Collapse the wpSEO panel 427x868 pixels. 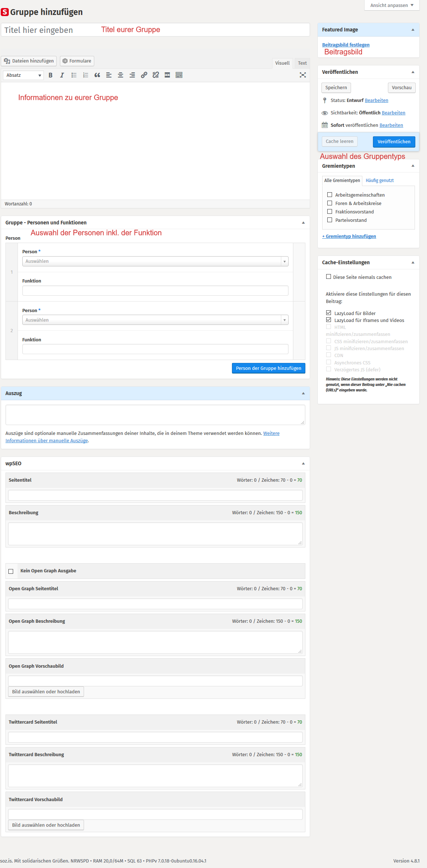[x=303, y=463]
